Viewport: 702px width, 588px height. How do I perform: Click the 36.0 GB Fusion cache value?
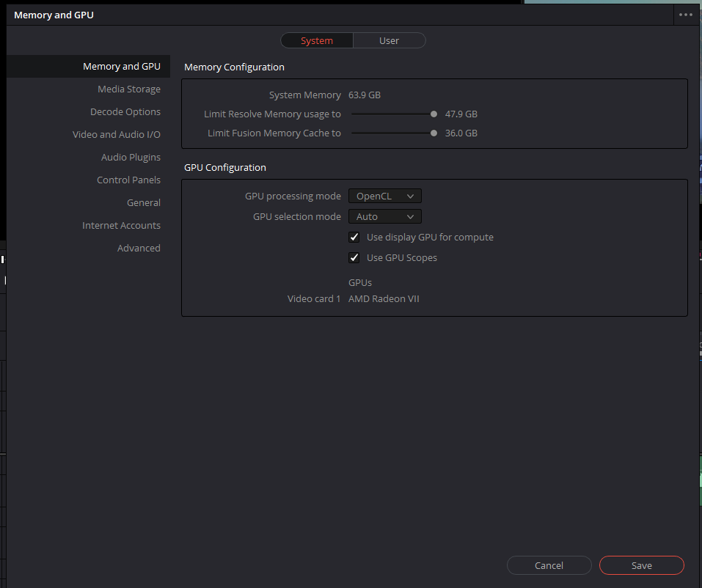pos(461,133)
